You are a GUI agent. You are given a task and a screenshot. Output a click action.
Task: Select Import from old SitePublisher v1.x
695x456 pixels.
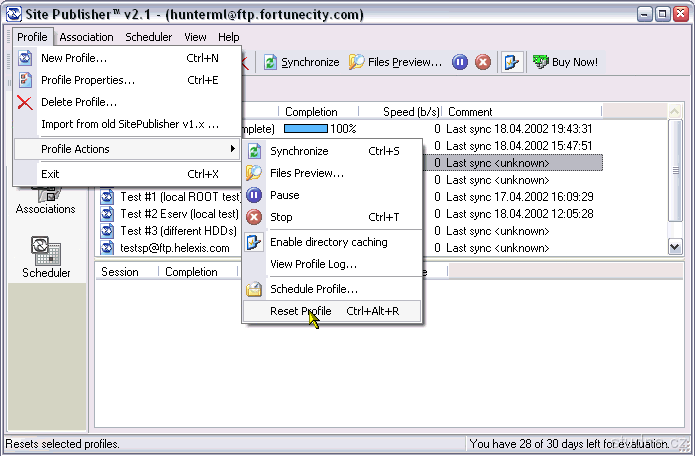click(128, 124)
